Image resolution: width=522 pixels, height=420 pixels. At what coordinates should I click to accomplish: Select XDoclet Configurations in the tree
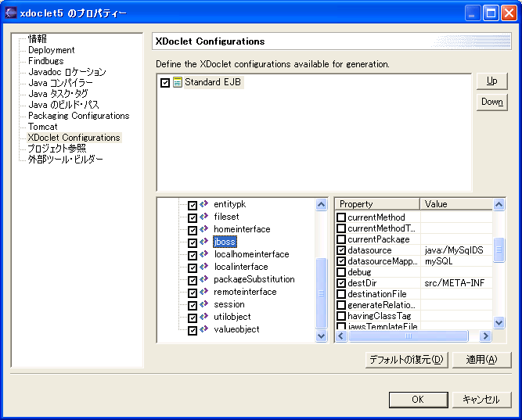[74, 138]
